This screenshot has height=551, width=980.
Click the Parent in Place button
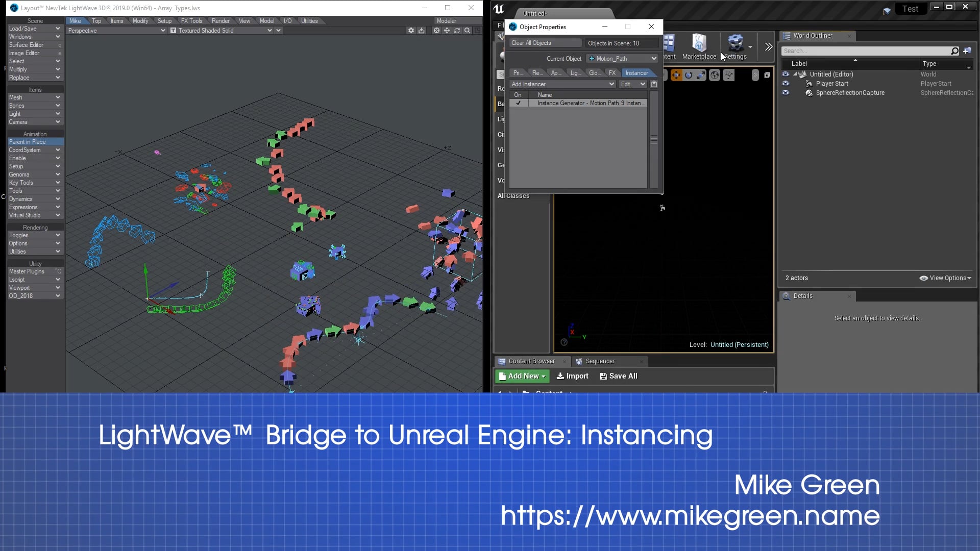tap(35, 142)
